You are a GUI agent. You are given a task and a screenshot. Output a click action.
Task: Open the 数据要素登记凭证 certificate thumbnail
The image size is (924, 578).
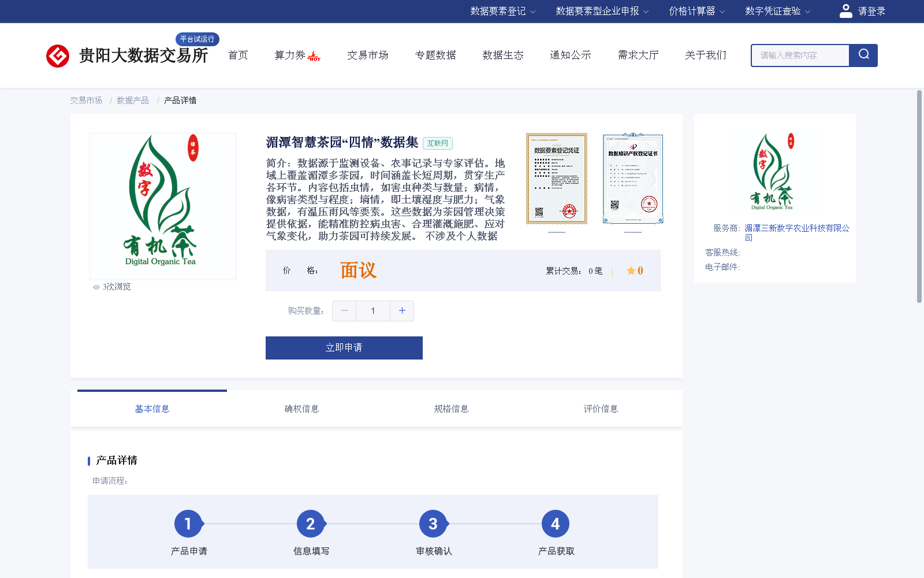[557, 179]
